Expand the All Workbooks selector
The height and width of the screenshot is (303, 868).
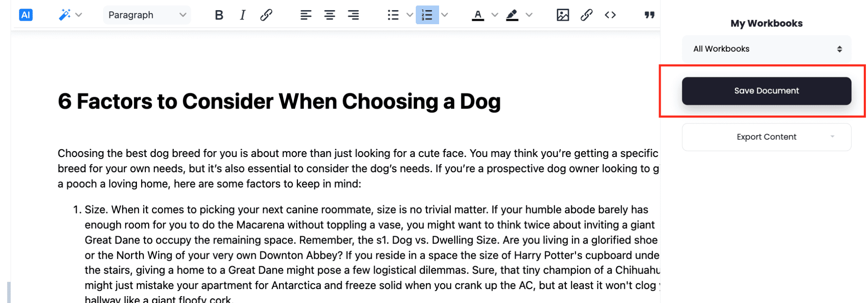766,49
